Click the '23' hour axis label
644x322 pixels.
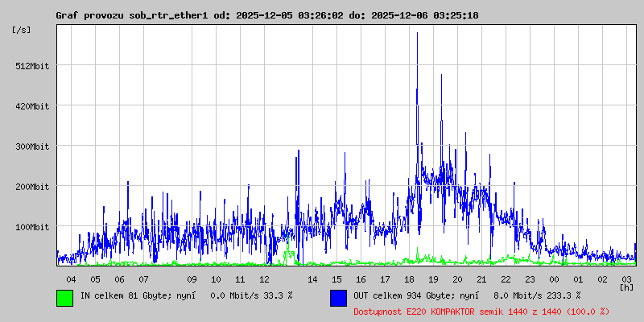pyautogui.click(x=530, y=279)
